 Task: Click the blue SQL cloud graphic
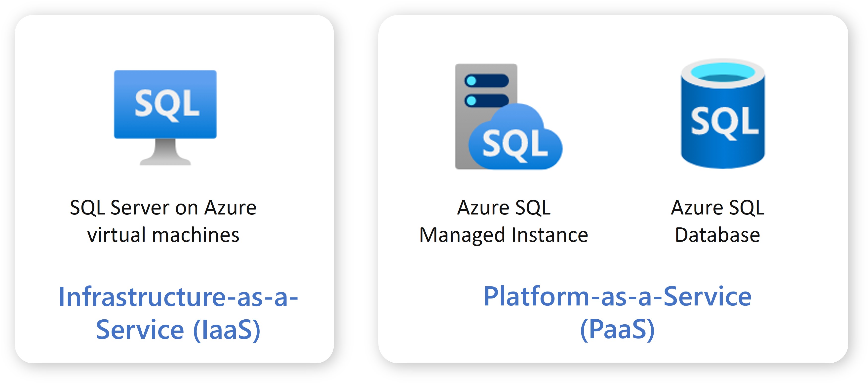coord(515,137)
